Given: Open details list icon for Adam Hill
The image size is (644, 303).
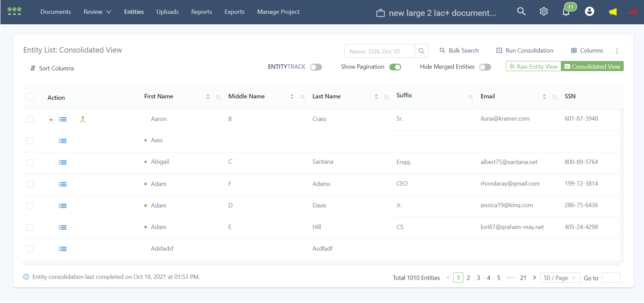Looking at the screenshot, I should pyautogui.click(x=63, y=227).
